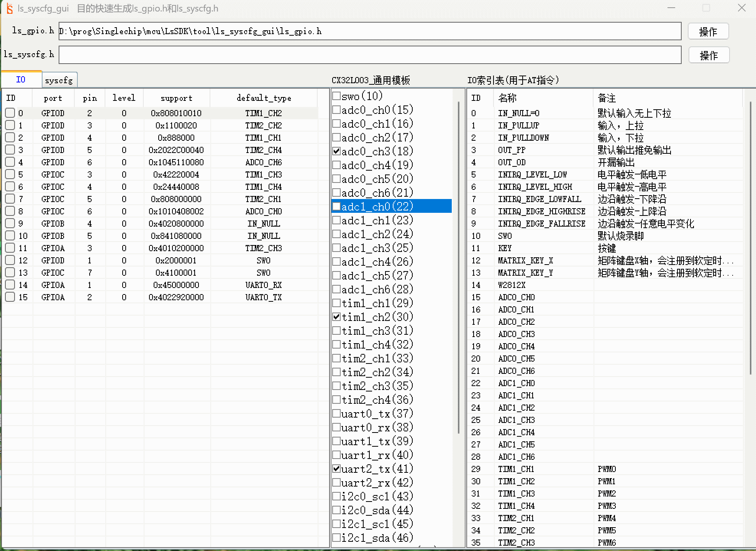Click the IO index table vertical scrollbar
The height and width of the screenshot is (551, 756).
pos(750,238)
